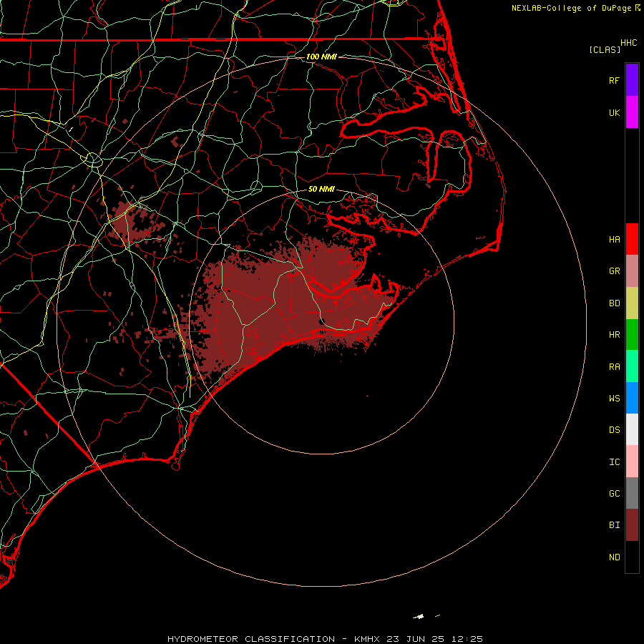The image size is (644, 644).
Task: Click the Hydrometeor Classification KMHX timestamp title
Action: click(325, 639)
